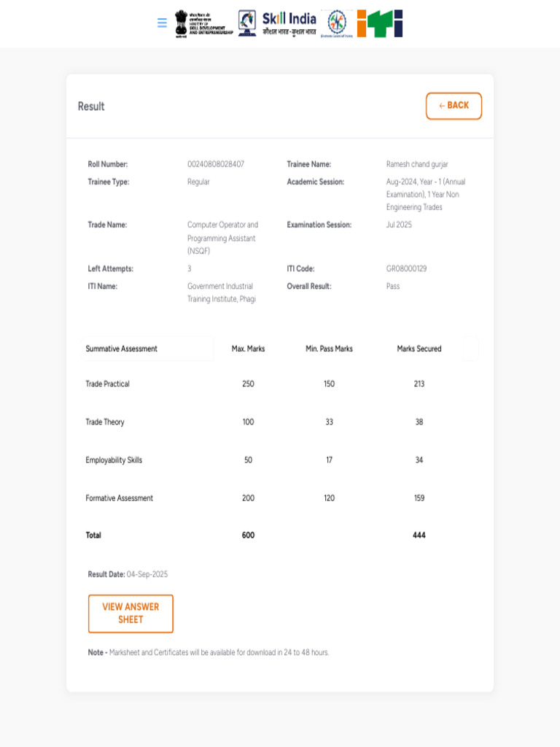Click the Result page heading
This screenshot has height=747, width=560.
pos(91,107)
